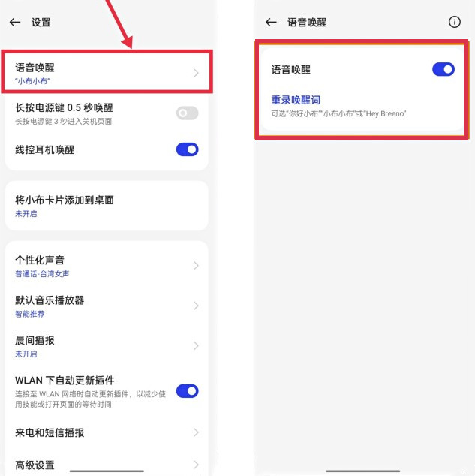
Task: Tap the 普通话-台湾女声 voice label
Action: (42, 274)
